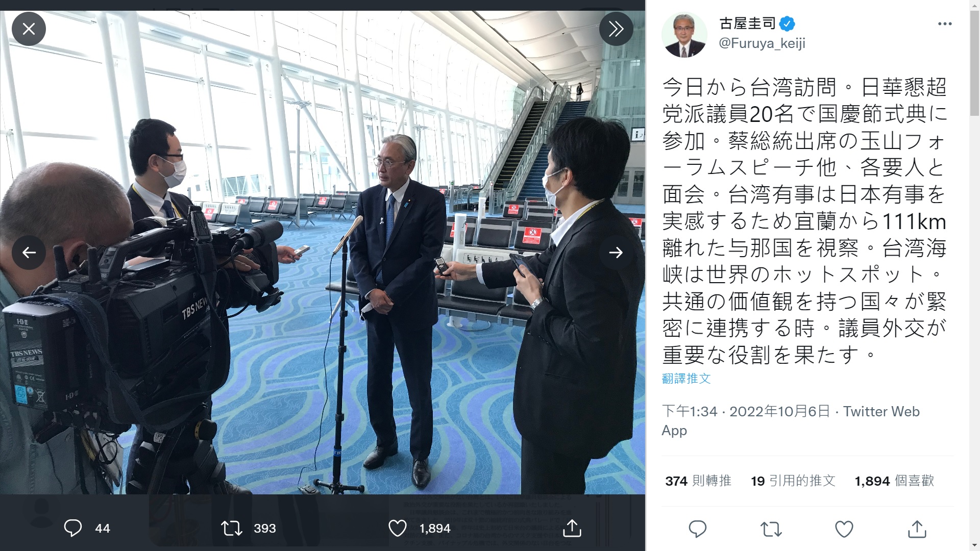Go to previous photo arrow
Viewport: 980px width, 551px height.
29,252
